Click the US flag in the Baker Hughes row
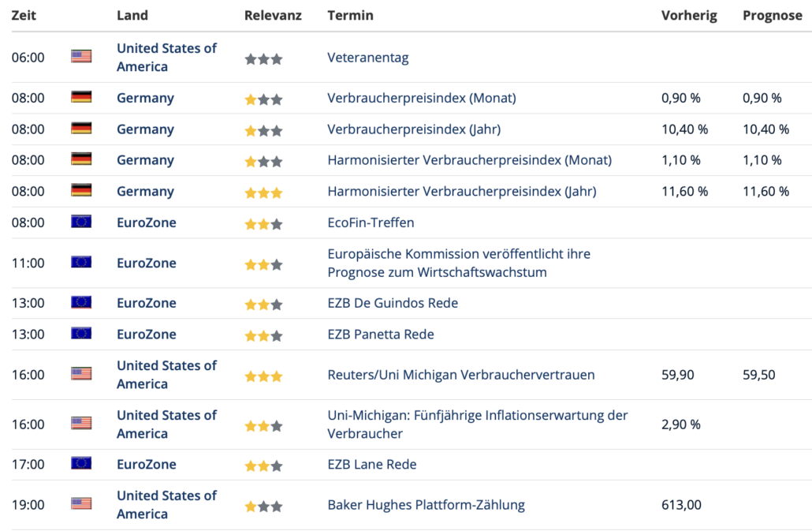This screenshot has width=812, height=531. pyautogui.click(x=81, y=503)
